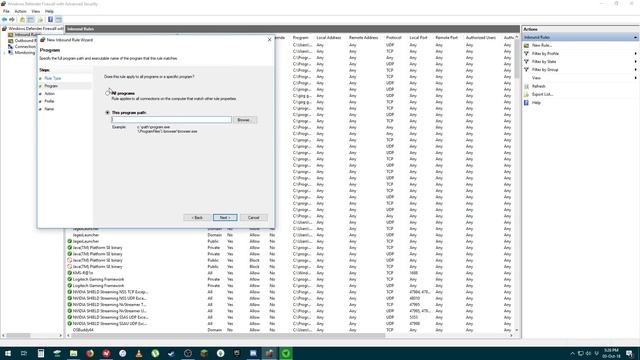Open the View menu
This screenshot has height=360, width=640.
36,11
